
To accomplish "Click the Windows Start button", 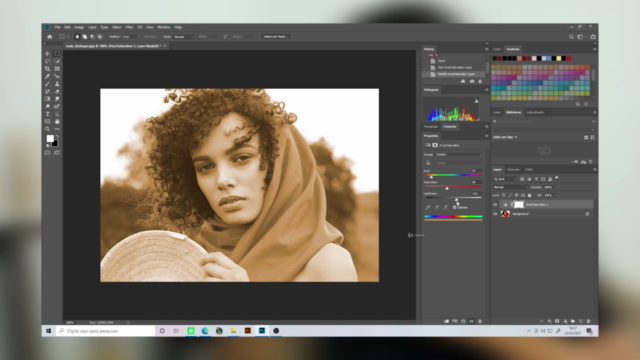I will point(48,331).
